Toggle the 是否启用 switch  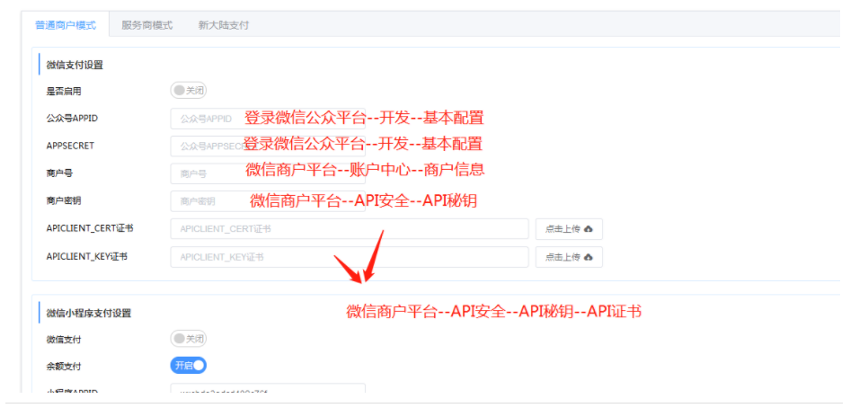pyautogui.click(x=188, y=90)
